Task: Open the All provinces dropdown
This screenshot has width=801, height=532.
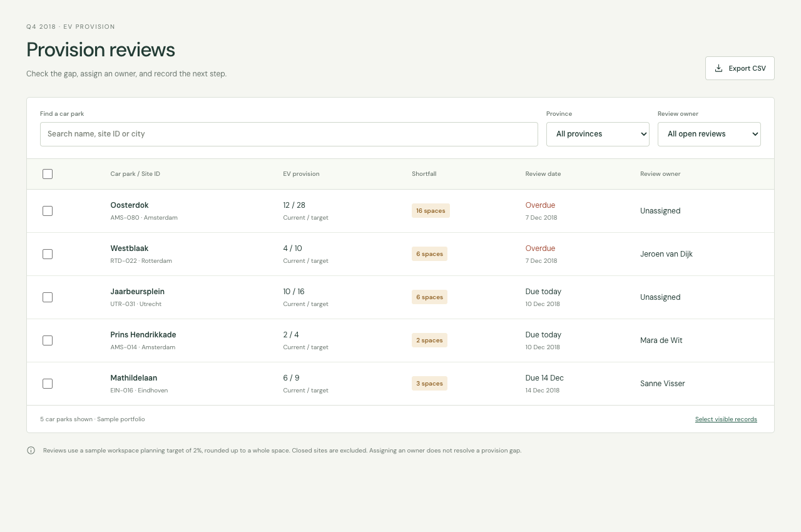Action: (x=598, y=134)
